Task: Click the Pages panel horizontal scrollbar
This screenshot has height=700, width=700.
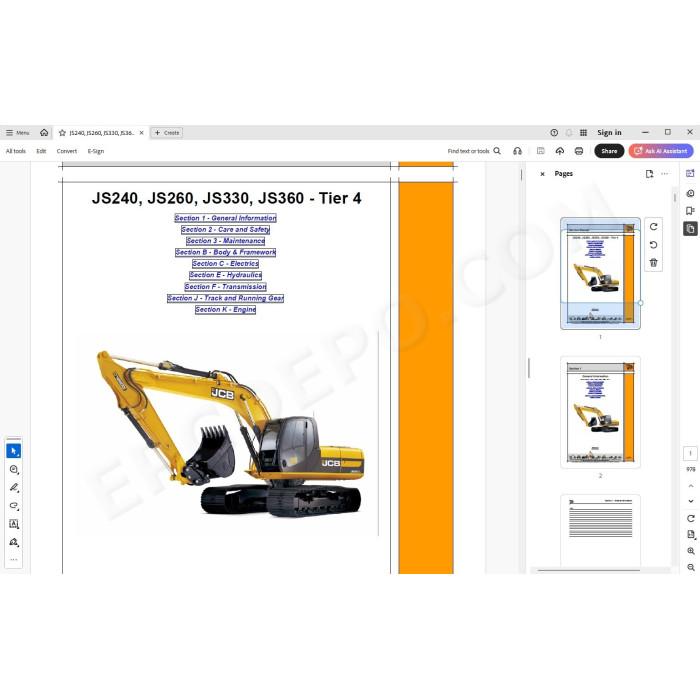Action: pyautogui.click(x=588, y=570)
